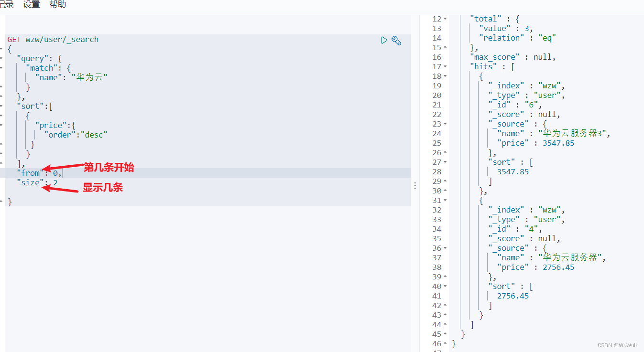Fold the "sort" array at line 40
Image resolution: width=644 pixels, height=352 pixels.
(446, 287)
